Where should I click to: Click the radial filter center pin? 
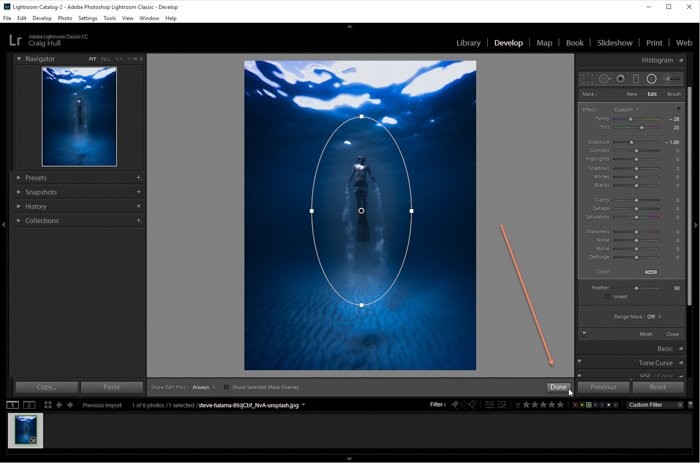[x=361, y=211]
